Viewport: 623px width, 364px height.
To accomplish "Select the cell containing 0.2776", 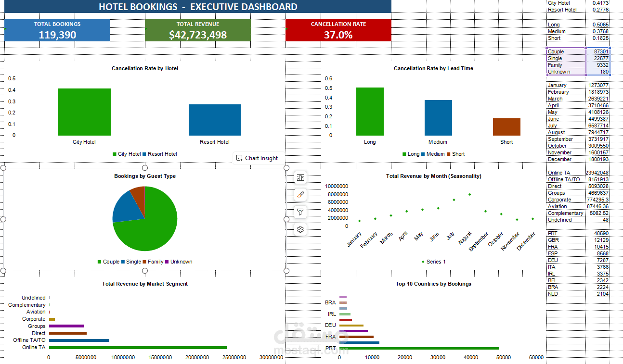I will point(597,10).
